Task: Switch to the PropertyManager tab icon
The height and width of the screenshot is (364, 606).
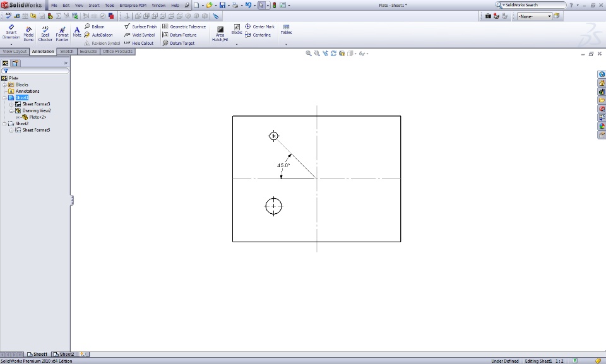Action: coord(15,63)
